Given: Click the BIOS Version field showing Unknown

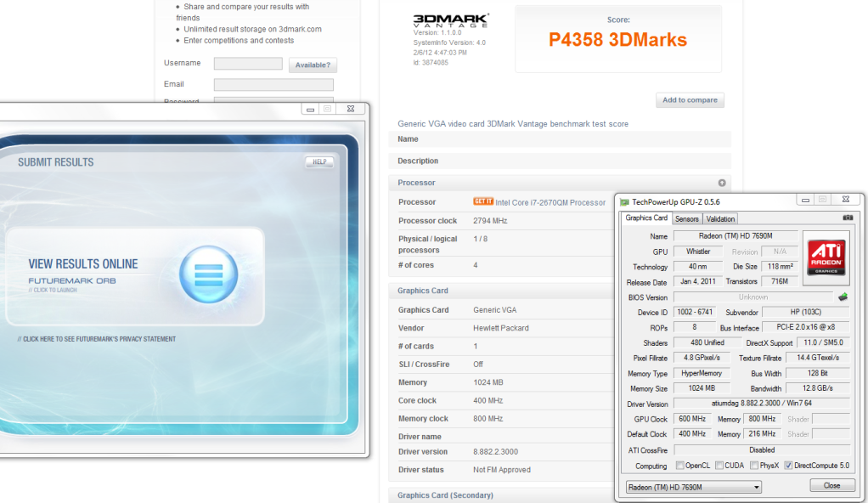Looking at the screenshot, I should point(753,297).
